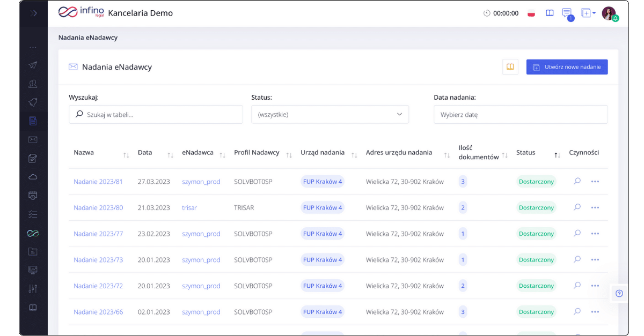The width and height of the screenshot is (644, 336).
Task: Click the Wybierz datę date field
Action: 521,114
